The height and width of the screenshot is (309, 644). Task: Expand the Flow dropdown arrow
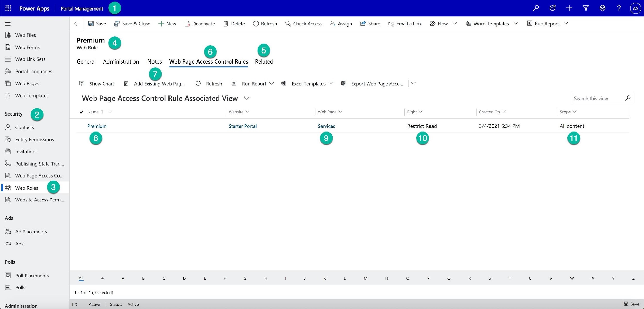pos(455,23)
